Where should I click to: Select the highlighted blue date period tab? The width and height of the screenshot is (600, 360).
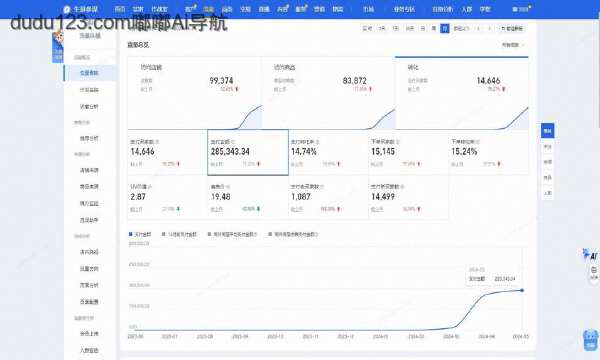pos(445,28)
